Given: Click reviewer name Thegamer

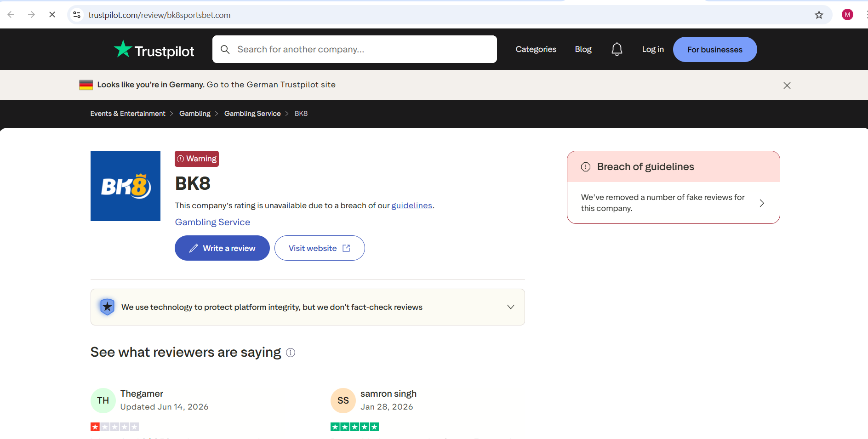Looking at the screenshot, I should (x=142, y=393).
